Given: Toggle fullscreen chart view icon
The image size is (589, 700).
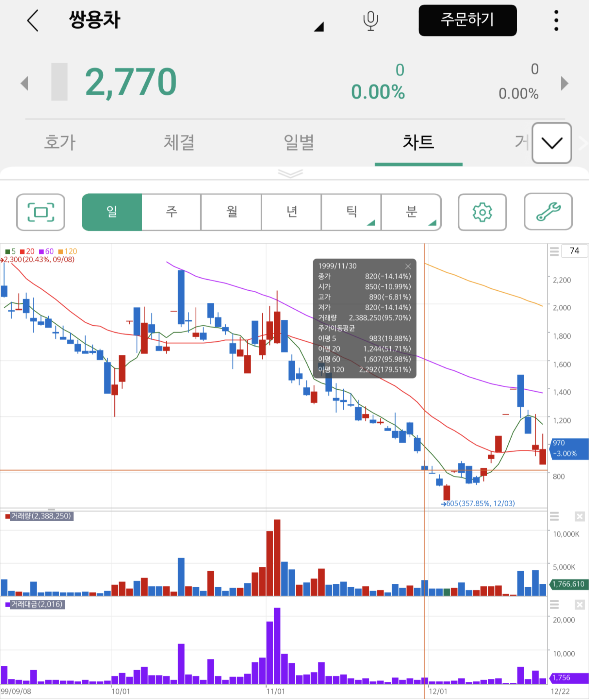Looking at the screenshot, I should tap(40, 212).
